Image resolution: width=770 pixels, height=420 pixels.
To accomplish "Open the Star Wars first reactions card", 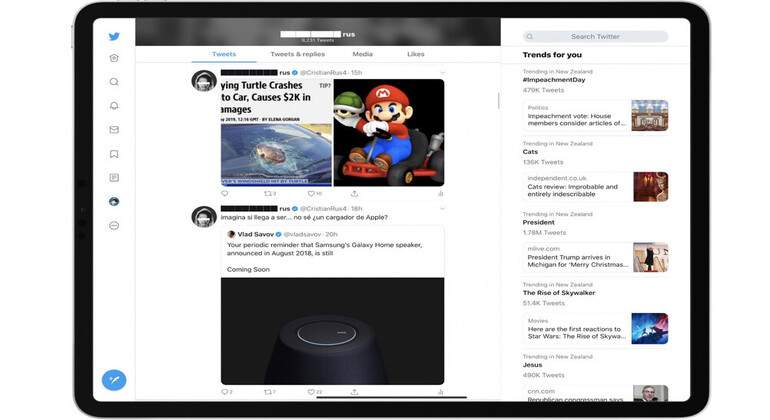I will point(595,329).
